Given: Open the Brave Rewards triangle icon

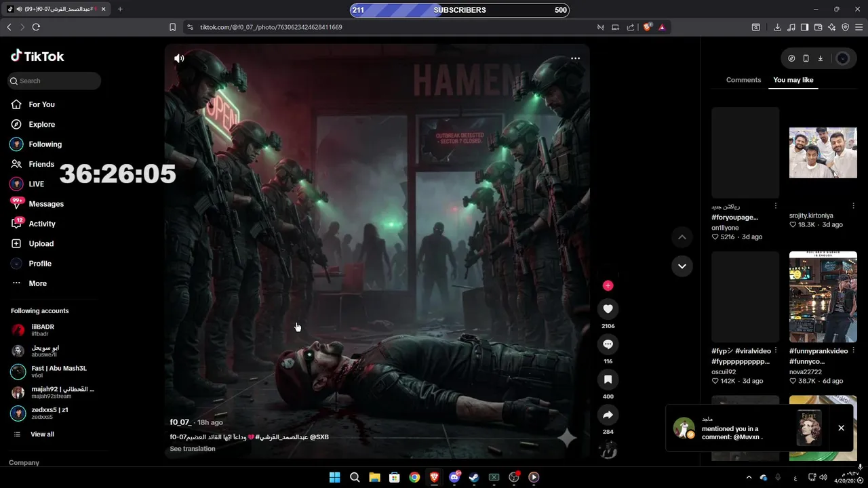Looking at the screenshot, I should [x=662, y=27].
